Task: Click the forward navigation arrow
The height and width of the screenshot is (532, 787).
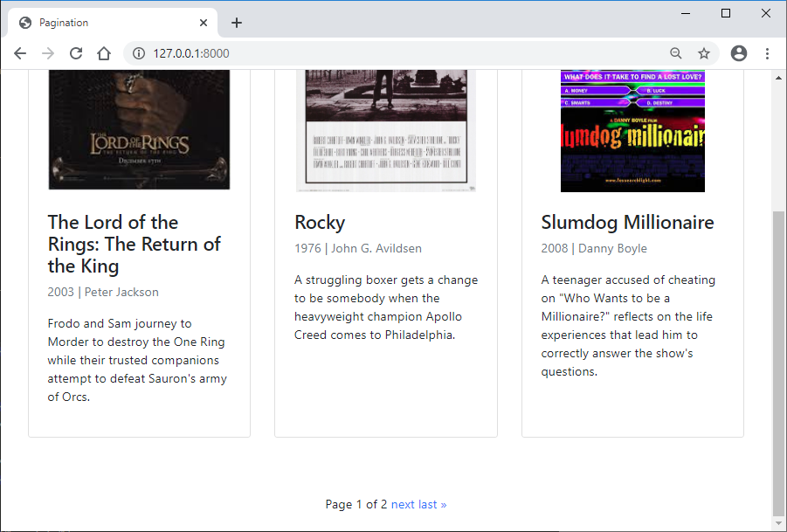Action: pyautogui.click(x=48, y=53)
